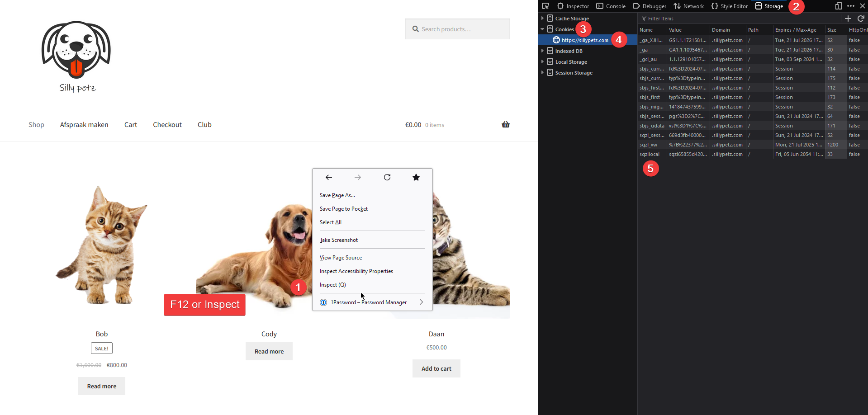
Task: Select the sbjs_udata cookie row
Action: pos(753,126)
